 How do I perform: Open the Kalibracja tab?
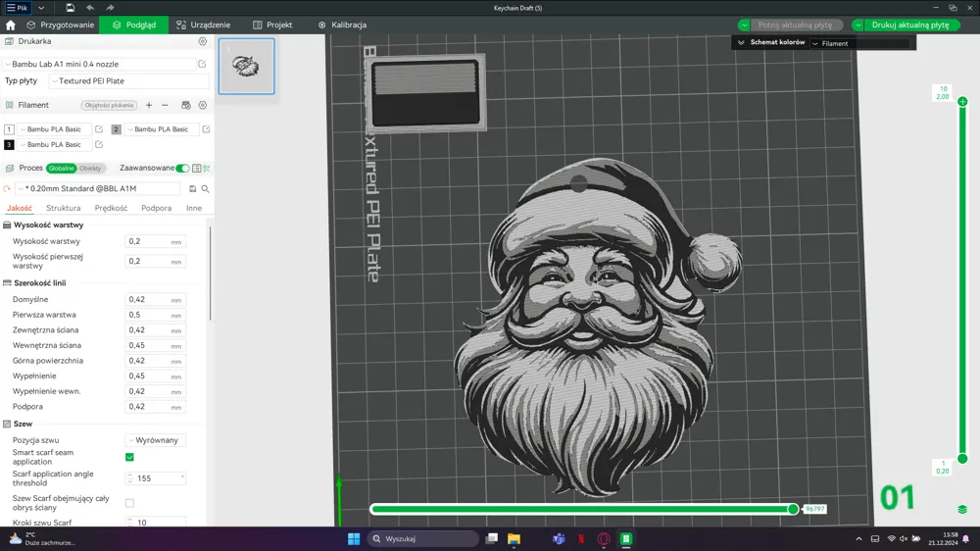click(342, 25)
